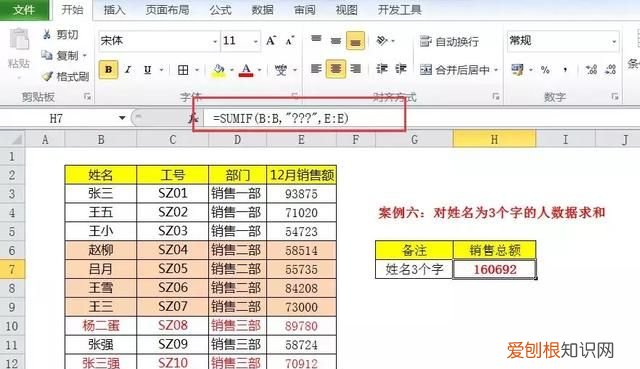
Task: Align text to middle of cell
Action: coord(336,40)
